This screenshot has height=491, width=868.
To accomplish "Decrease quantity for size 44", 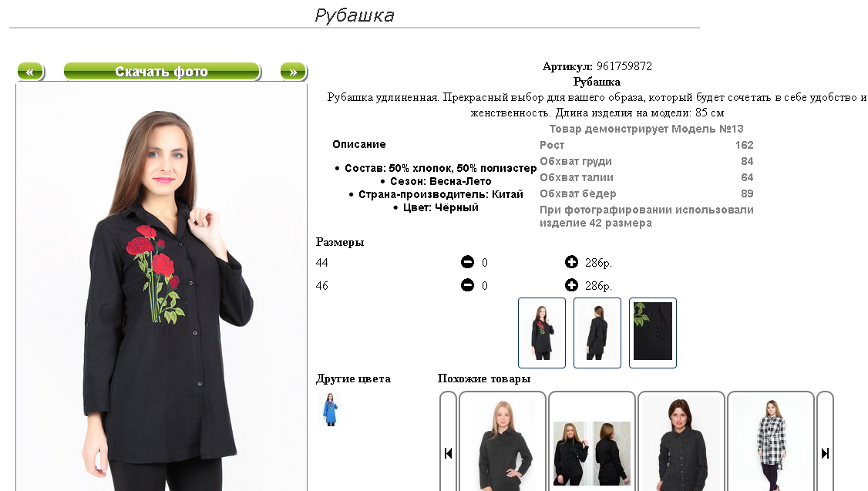I will click(x=467, y=262).
